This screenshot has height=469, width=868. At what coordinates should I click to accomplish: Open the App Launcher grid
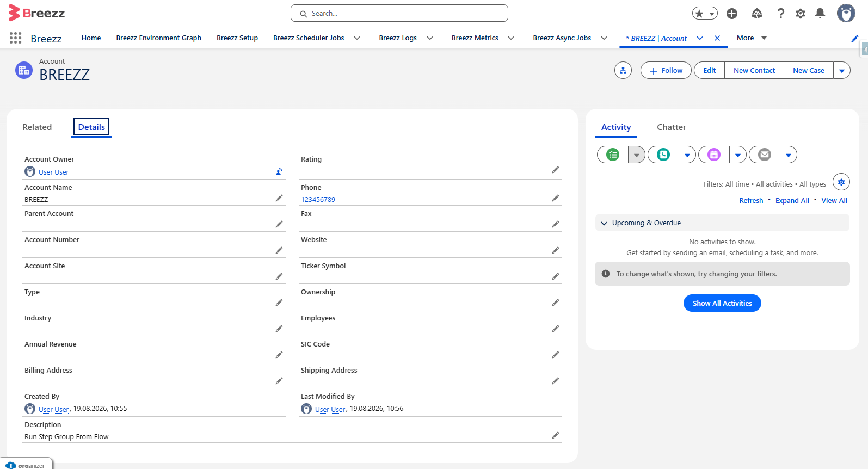15,38
